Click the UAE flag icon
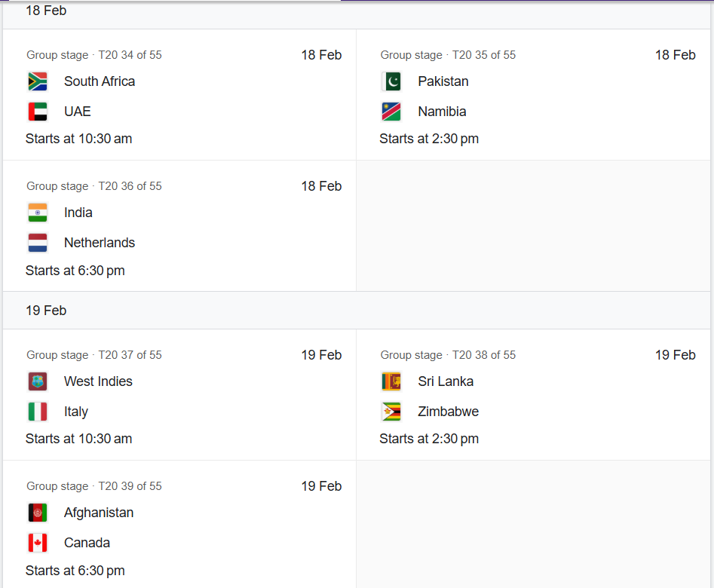Image resolution: width=714 pixels, height=588 pixels. coord(38,112)
